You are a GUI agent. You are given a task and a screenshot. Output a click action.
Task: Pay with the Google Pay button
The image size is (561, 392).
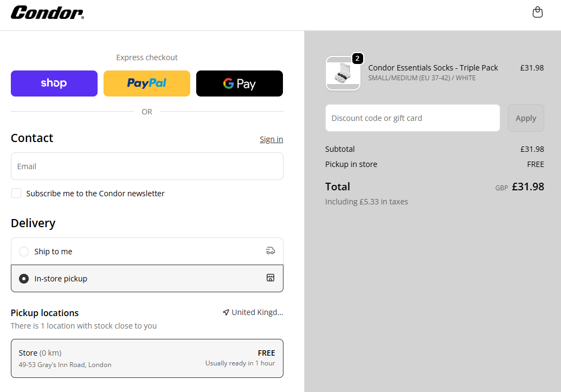point(240,83)
